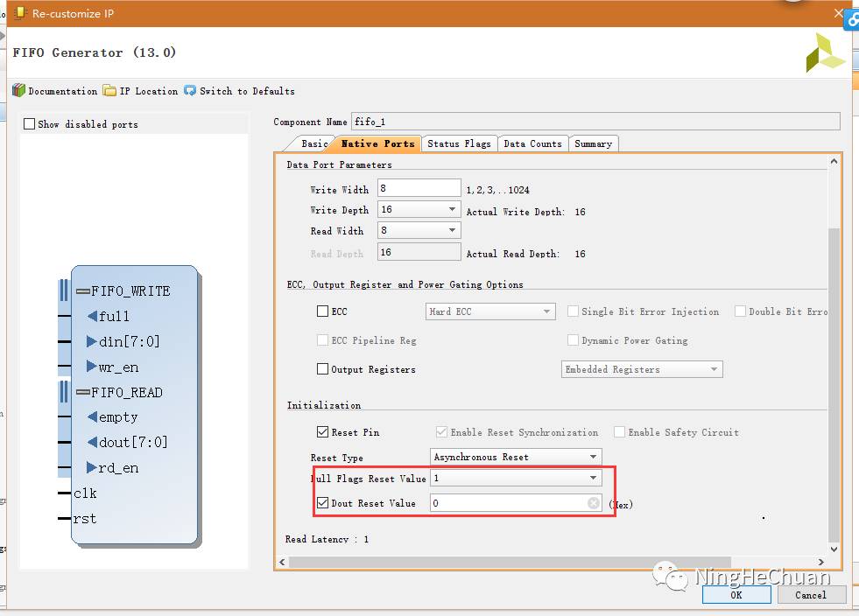Click the Xilinx logo in header
This screenshot has height=616, width=859.
click(x=825, y=54)
